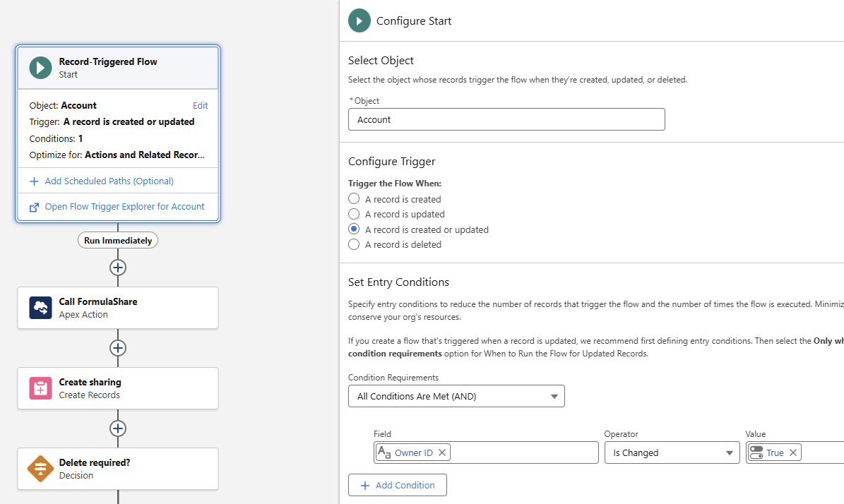Open the Condition Requirements dropdown

click(456, 396)
